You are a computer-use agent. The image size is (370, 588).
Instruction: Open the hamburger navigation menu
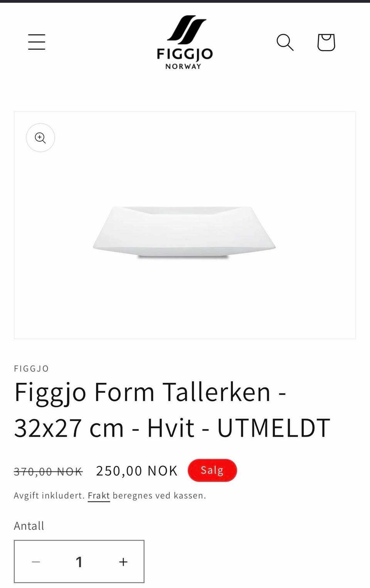click(x=37, y=42)
